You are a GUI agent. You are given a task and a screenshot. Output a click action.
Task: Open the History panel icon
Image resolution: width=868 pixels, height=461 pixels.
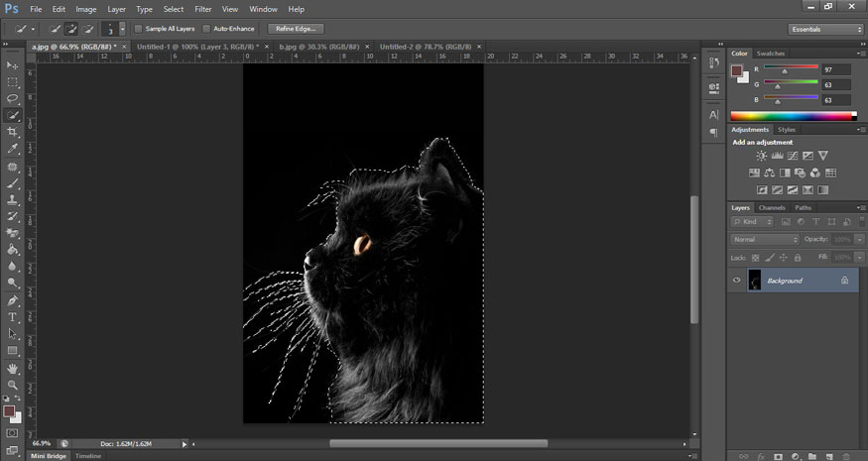tap(714, 63)
